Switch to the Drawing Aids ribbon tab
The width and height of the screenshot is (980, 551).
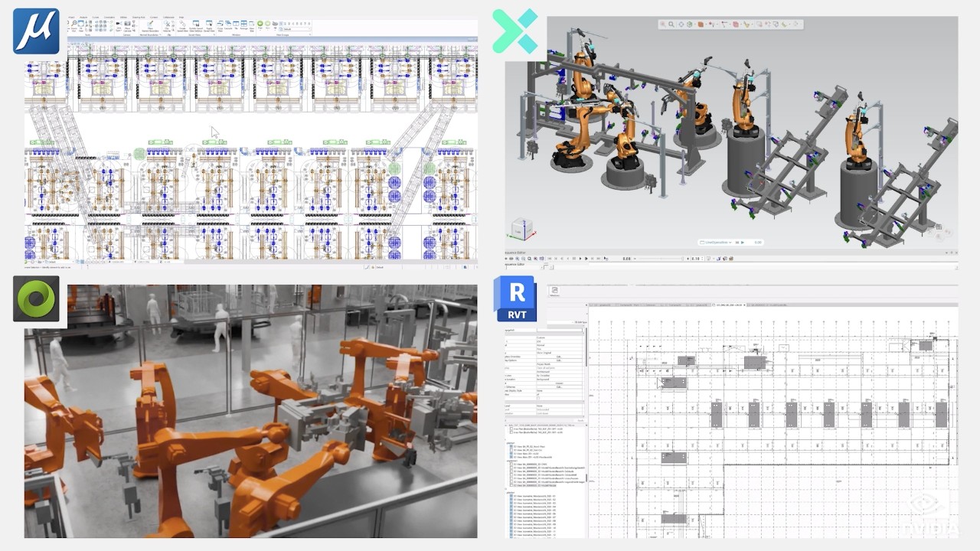138,17
